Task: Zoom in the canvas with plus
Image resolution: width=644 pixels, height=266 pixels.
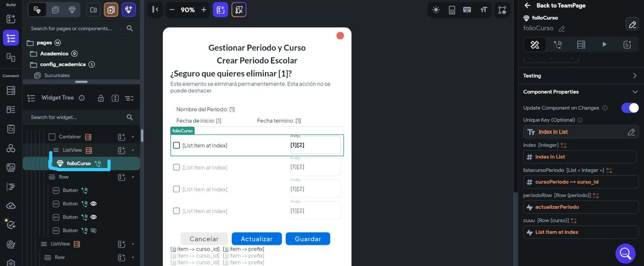Action: tap(204, 10)
